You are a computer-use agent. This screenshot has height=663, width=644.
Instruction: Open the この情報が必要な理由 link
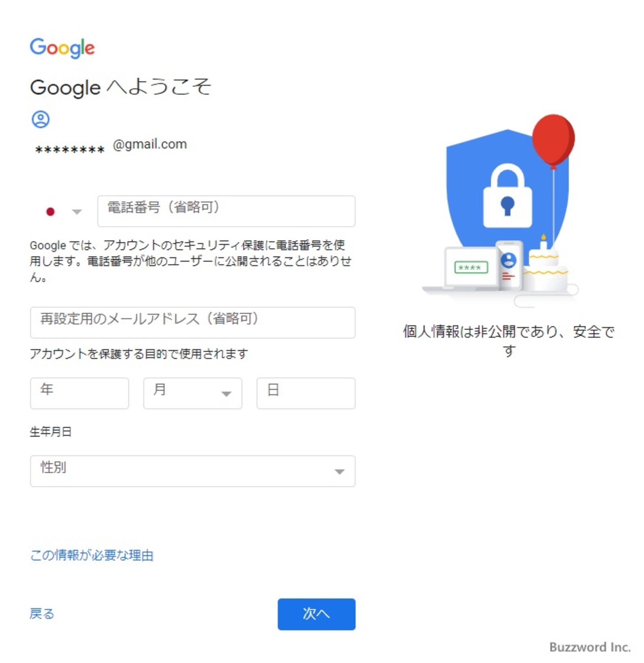point(92,555)
